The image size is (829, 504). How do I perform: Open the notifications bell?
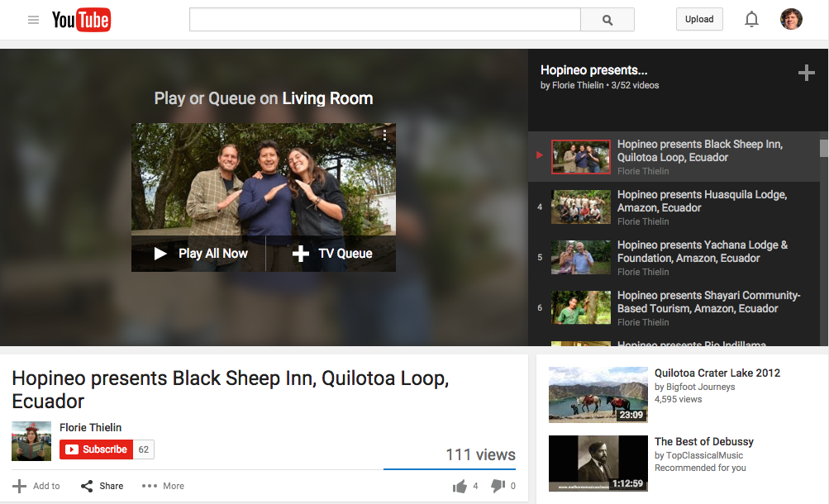coord(751,20)
